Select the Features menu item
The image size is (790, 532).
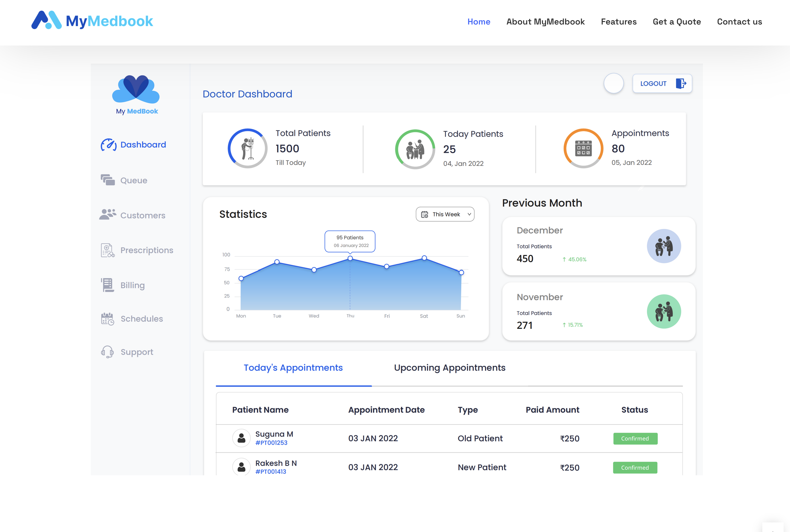(619, 22)
